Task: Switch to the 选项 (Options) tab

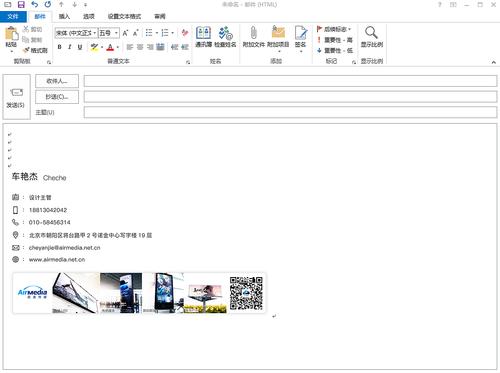Action: click(89, 16)
